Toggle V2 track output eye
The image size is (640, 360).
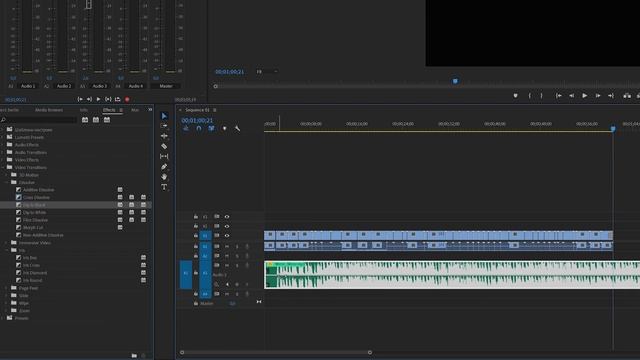pos(227,226)
